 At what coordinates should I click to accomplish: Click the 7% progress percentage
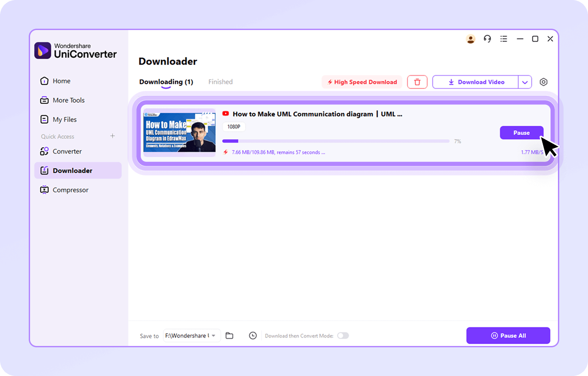point(457,141)
